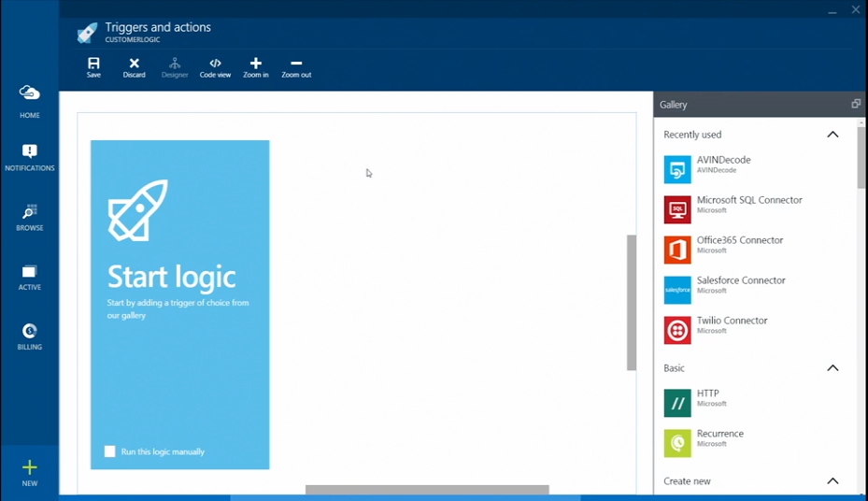Click the Salesforce Connector label

pyautogui.click(x=741, y=280)
